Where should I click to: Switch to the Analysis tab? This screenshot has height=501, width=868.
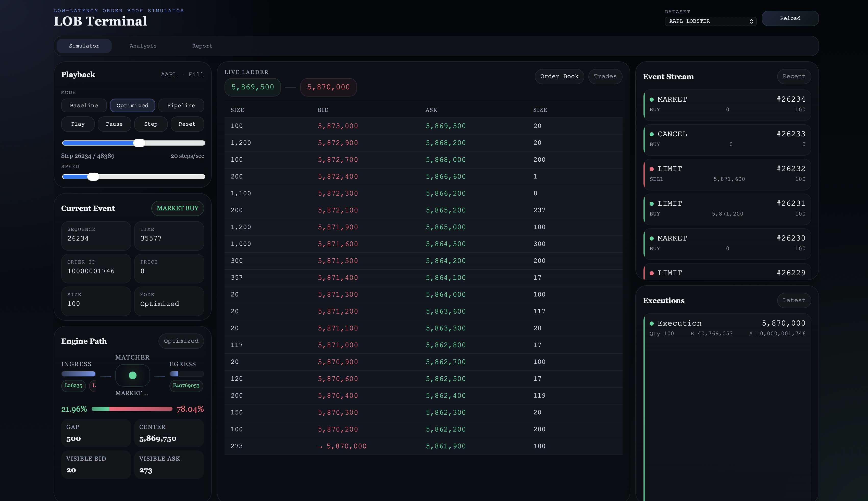pyautogui.click(x=143, y=46)
